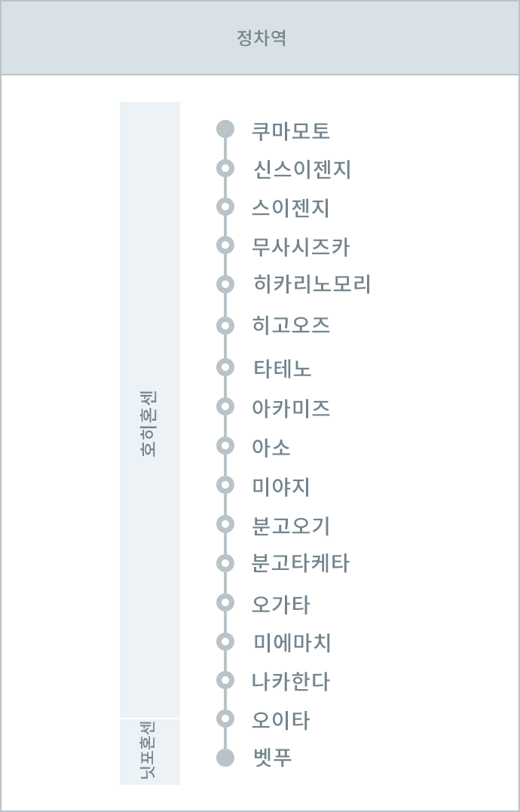Image resolution: width=520 pixels, height=812 pixels.
Task: Click the 타테노 station name
Action: (x=282, y=369)
